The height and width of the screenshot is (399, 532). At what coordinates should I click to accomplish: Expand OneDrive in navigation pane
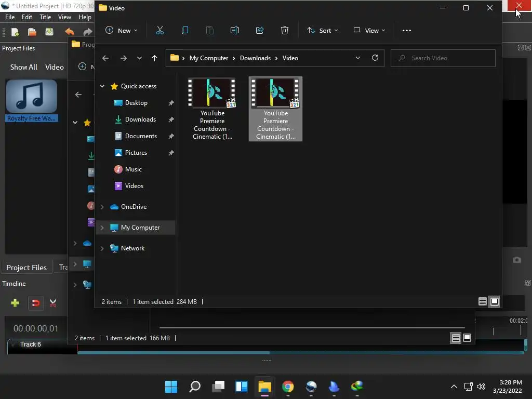pyautogui.click(x=102, y=207)
